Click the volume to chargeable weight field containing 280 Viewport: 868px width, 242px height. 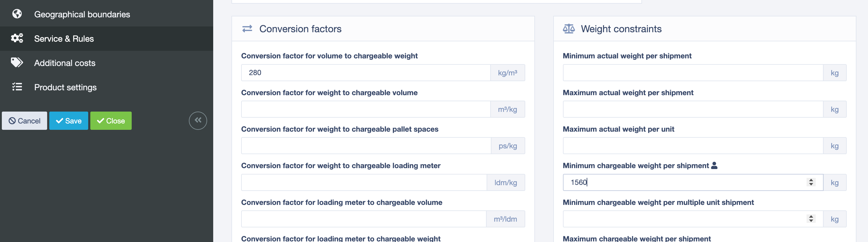click(366, 72)
